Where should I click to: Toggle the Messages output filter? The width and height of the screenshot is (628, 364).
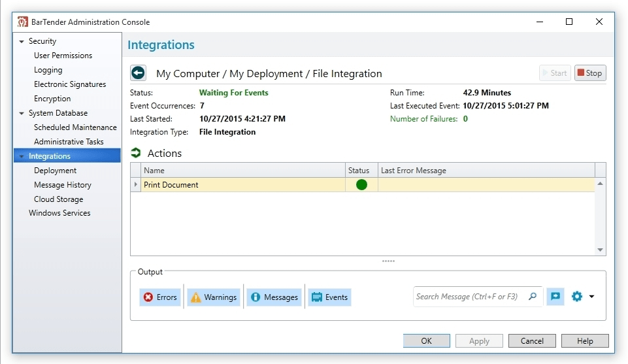point(274,297)
